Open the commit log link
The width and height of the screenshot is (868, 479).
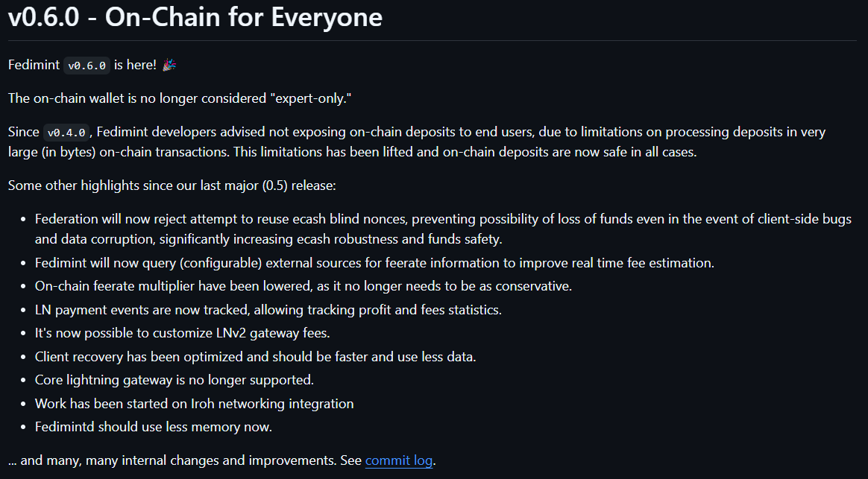[398, 460]
